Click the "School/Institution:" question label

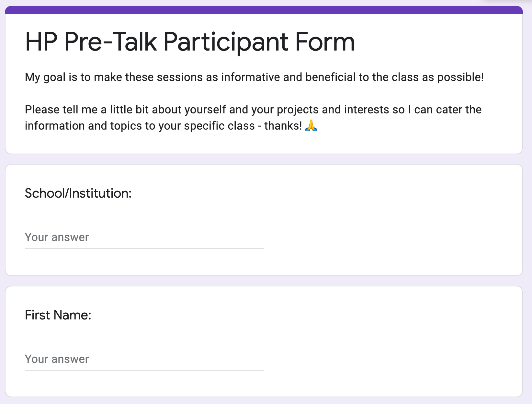coord(78,193)
